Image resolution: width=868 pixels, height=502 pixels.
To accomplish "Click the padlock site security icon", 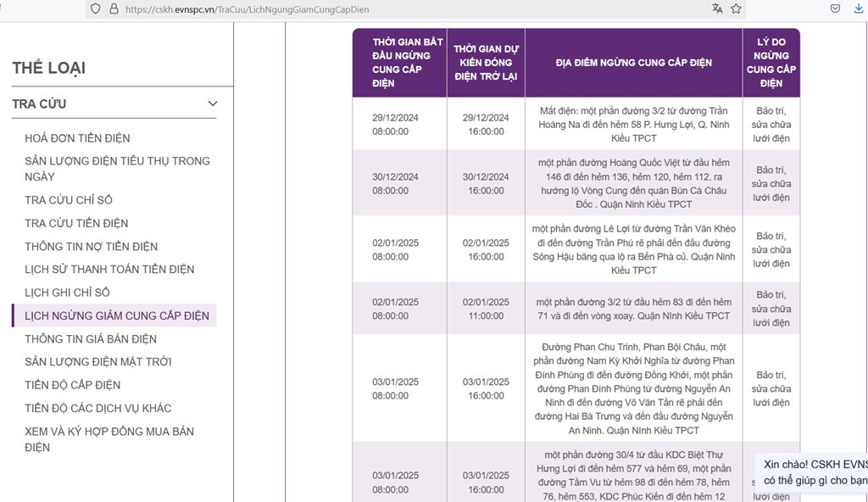I will coord(114,8).
